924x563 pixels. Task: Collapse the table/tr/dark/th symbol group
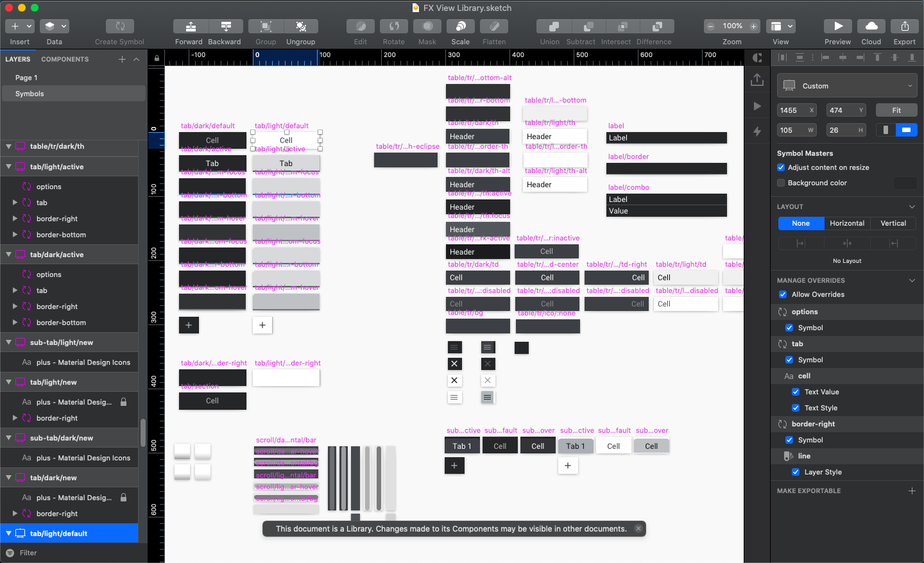8,146
